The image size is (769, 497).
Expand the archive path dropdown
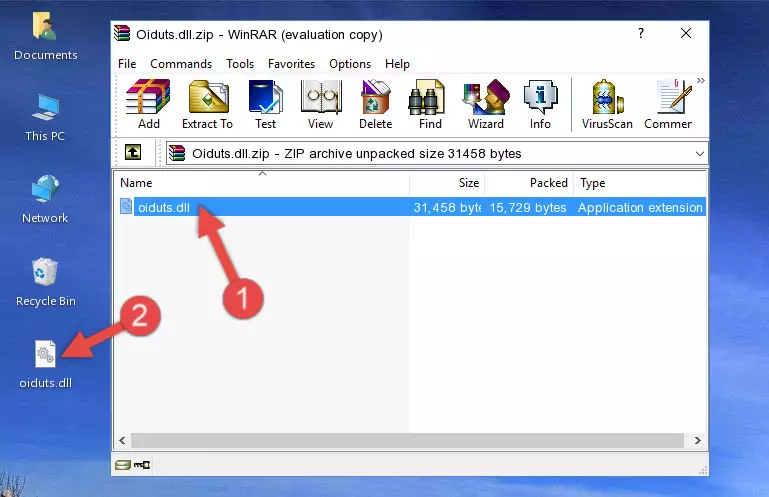tap(700, 154)
